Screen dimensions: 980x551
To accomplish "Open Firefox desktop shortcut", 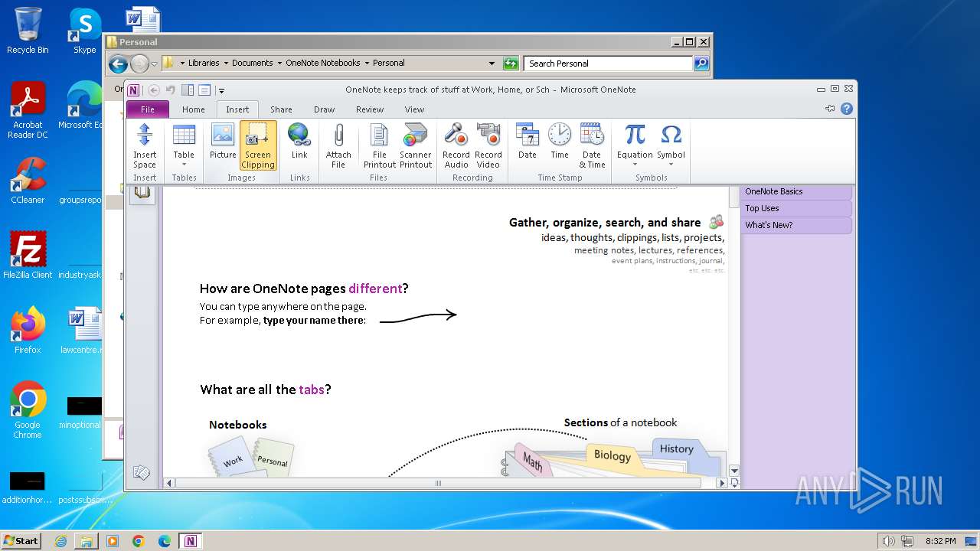I will point(28,331).
